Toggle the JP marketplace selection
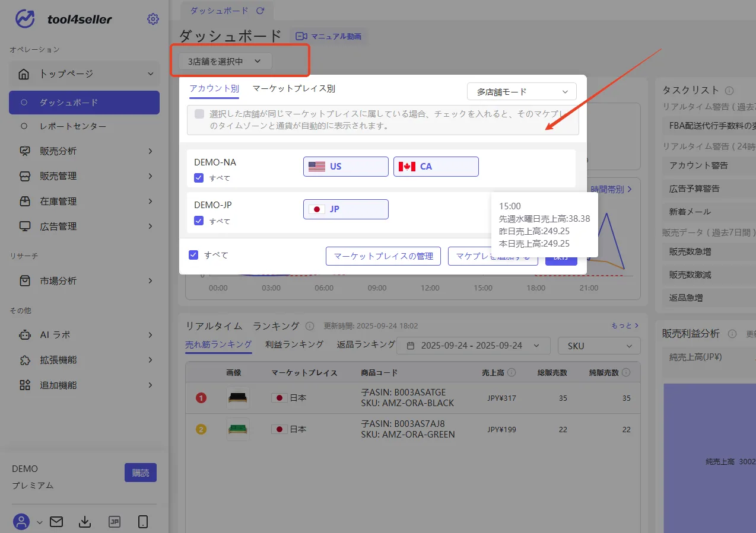Image resolution: width=756 pixels, height=533 pixels. click(346, 209)
